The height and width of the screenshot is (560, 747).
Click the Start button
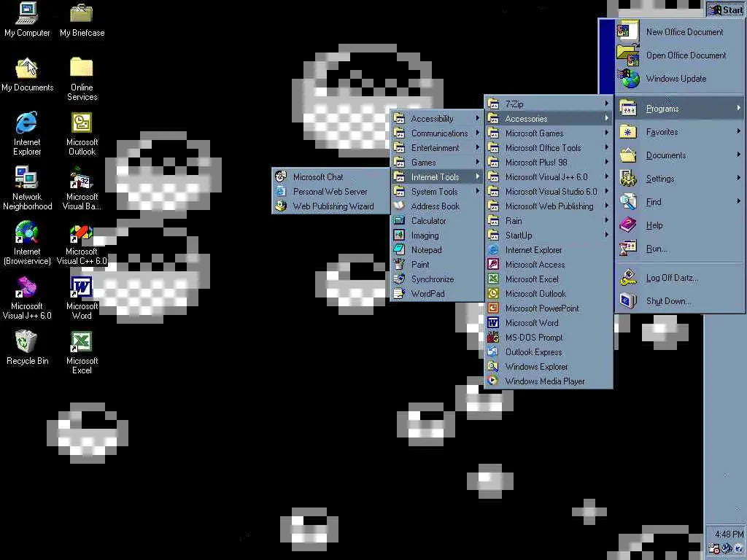725,9
